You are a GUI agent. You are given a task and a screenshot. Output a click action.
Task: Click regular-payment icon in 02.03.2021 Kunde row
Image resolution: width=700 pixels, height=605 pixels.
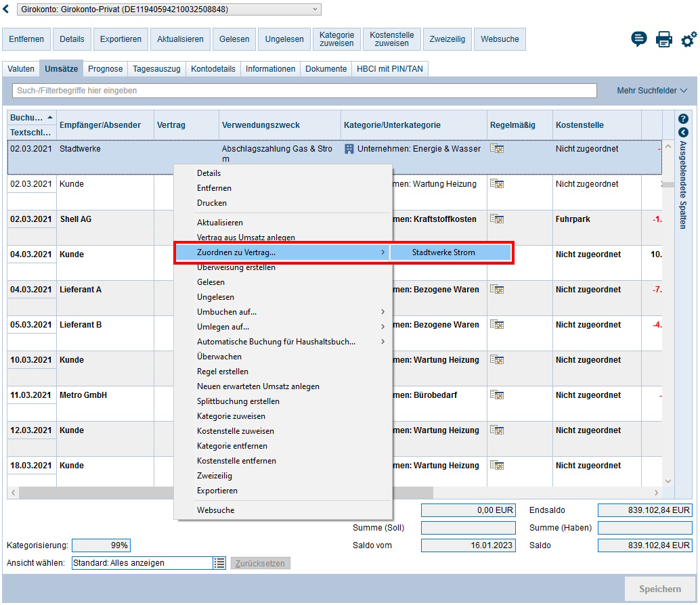pyautogui.click(x=497, y=184)
